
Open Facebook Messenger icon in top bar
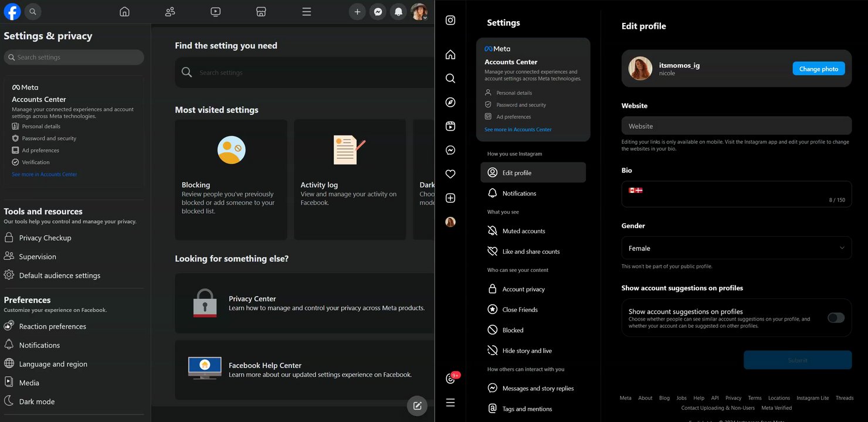[378, 12]
